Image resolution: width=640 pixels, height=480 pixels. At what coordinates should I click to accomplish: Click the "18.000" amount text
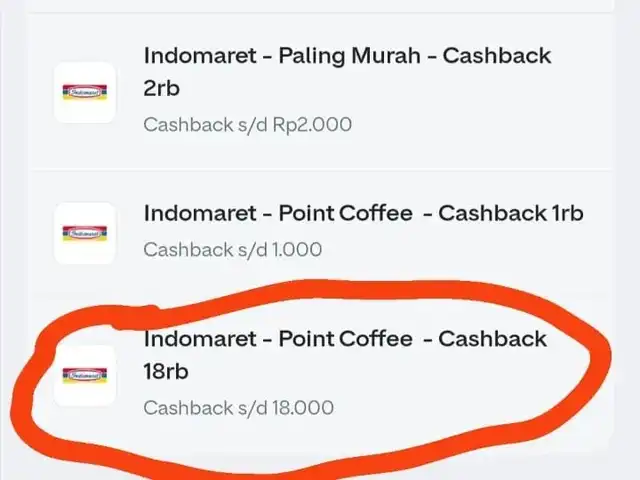click(303, 408)
